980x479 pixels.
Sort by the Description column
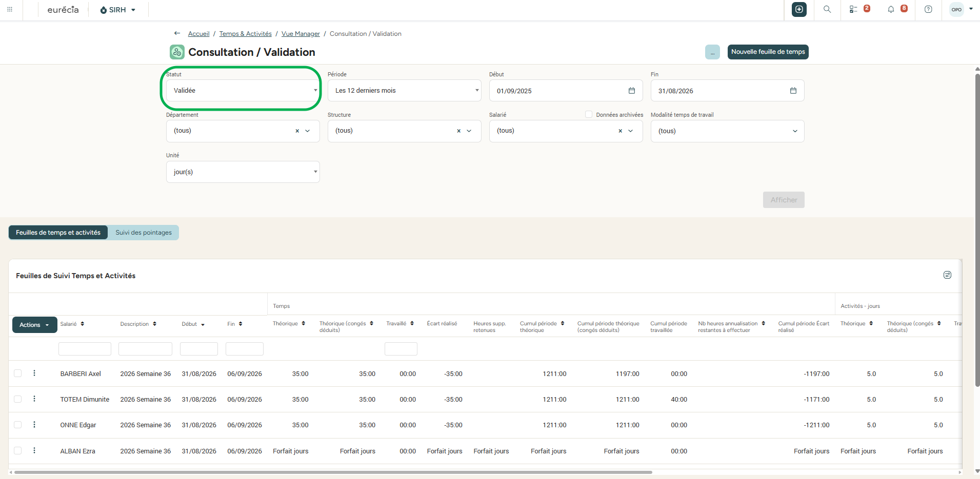154,324
